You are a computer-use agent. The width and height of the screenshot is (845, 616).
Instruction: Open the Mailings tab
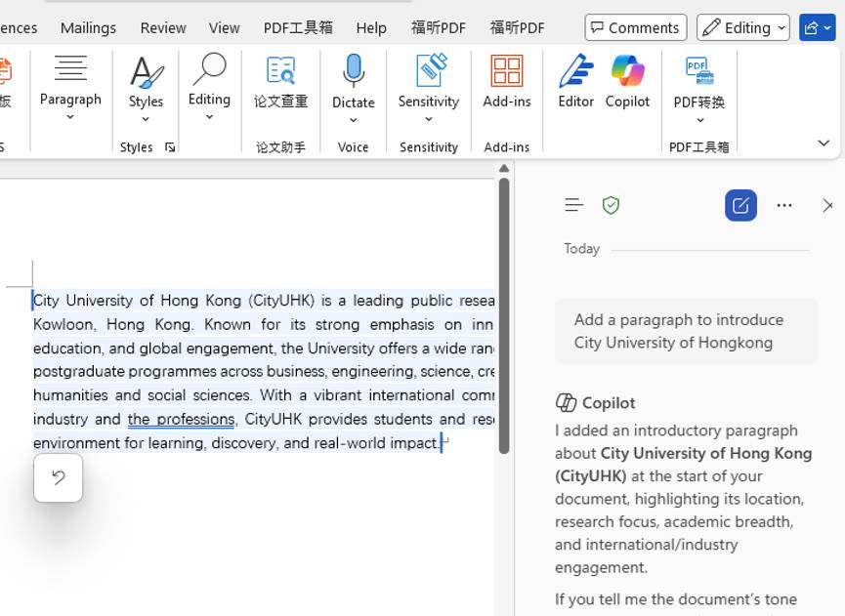point(88,28)
